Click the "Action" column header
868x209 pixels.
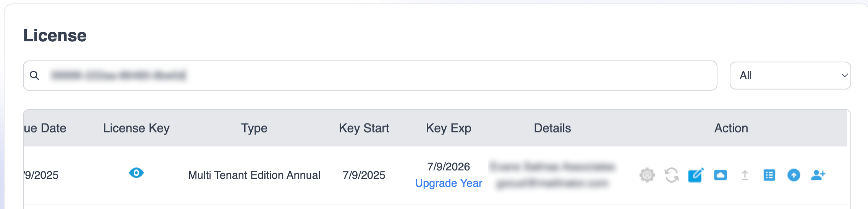[731, 128]
